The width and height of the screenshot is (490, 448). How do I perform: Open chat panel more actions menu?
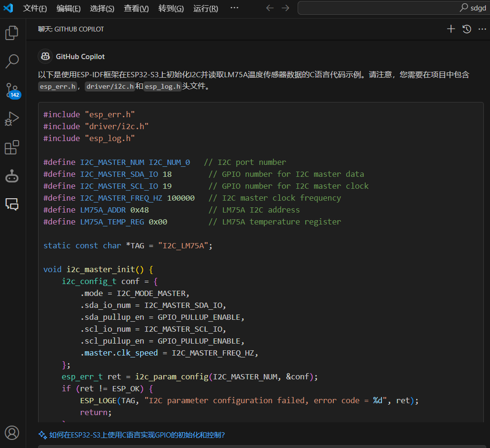pyautogui.click(x=482, y=29)
